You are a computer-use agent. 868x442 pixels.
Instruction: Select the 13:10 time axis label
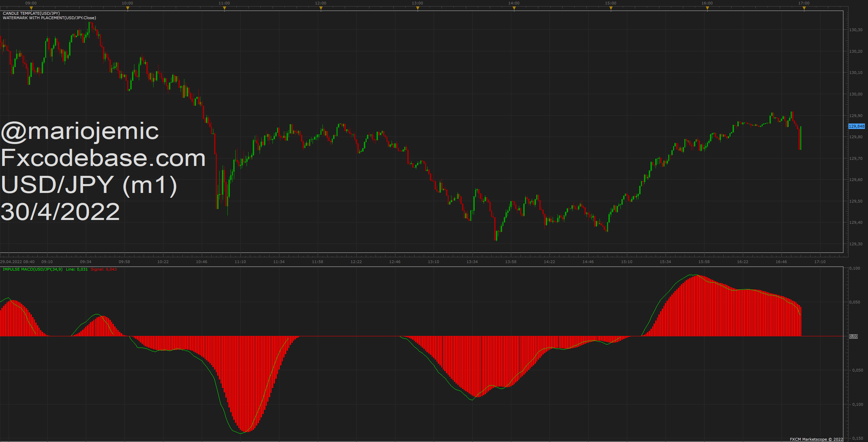434,262
